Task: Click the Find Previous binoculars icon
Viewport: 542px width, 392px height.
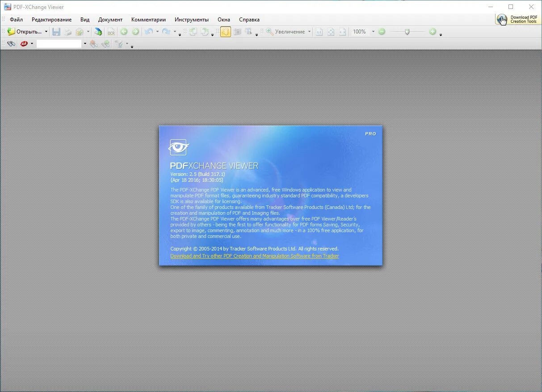Action: pos(94,44)
